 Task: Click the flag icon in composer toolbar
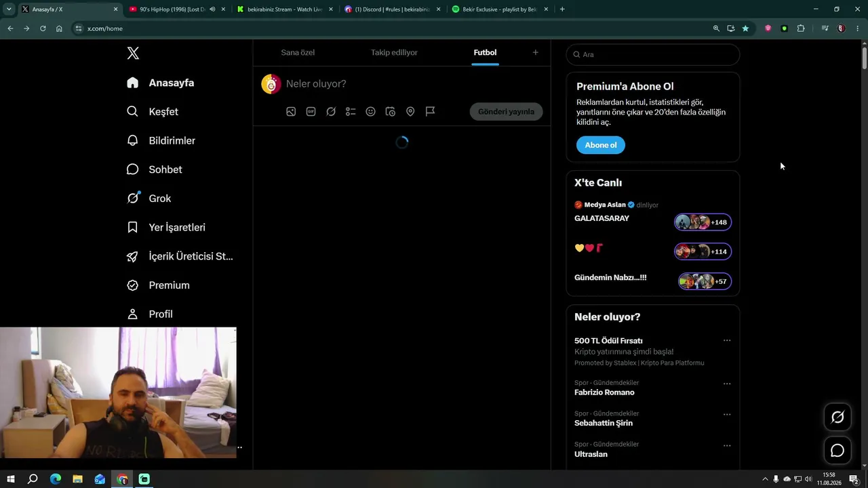click(x=430, y=112)
